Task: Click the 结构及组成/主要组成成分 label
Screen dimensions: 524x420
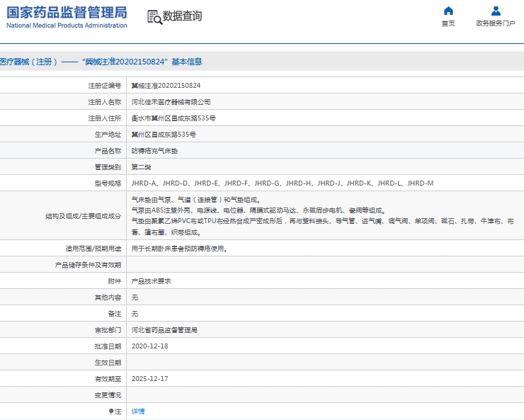Action: (84, 216)
